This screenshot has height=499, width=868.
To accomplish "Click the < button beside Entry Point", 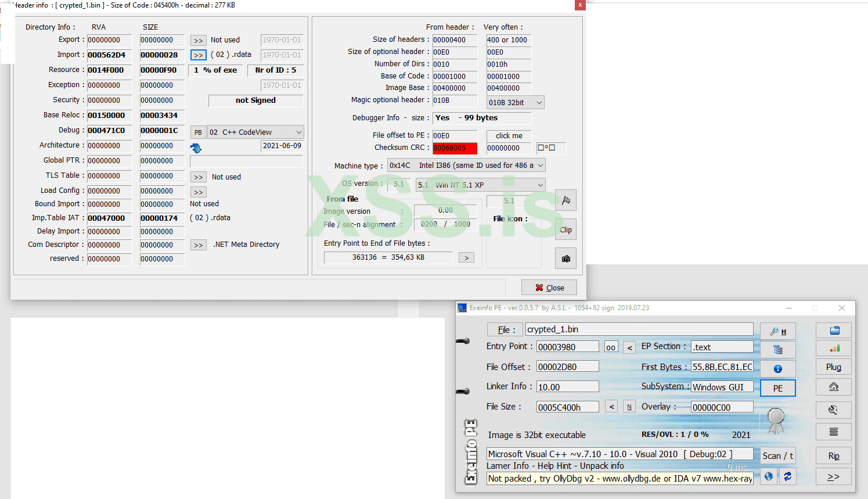I will [x=629, y=347].
